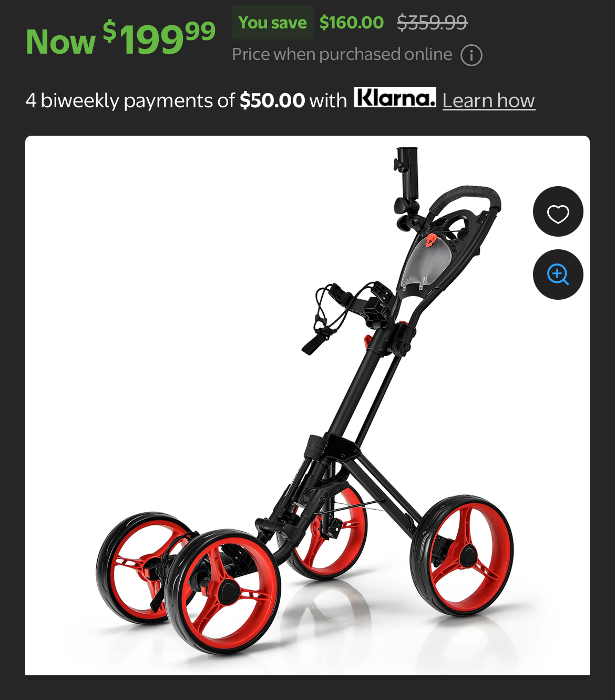
Task: Click the leftmost red wheel of the cart
Action: coord(138,567)
